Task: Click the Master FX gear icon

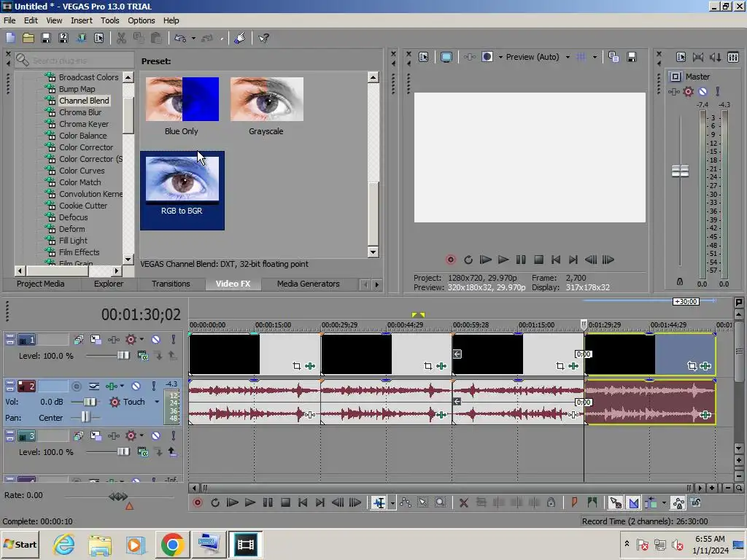Action: tap(688, 91)
